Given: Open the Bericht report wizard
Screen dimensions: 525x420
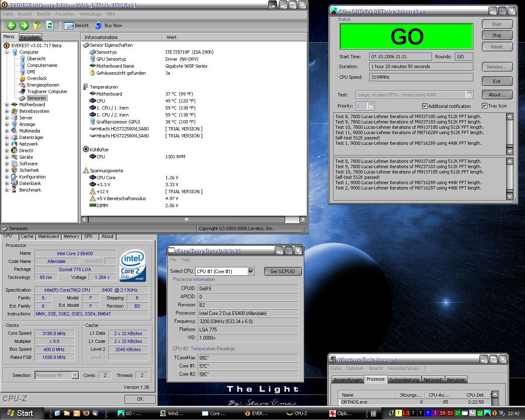Looking at the screenshot, I should click(x=77, y=25).
